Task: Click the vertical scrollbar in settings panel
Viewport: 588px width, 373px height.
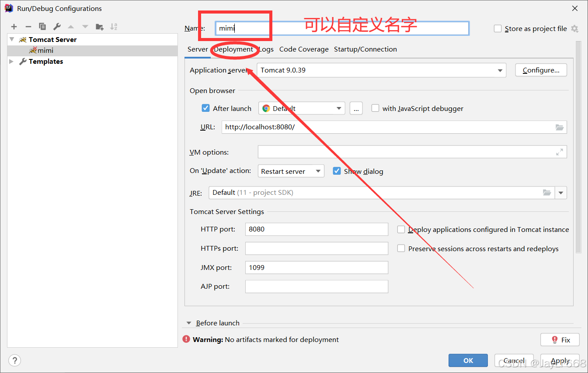Action: pyautogui.click(x=578, y=147)
